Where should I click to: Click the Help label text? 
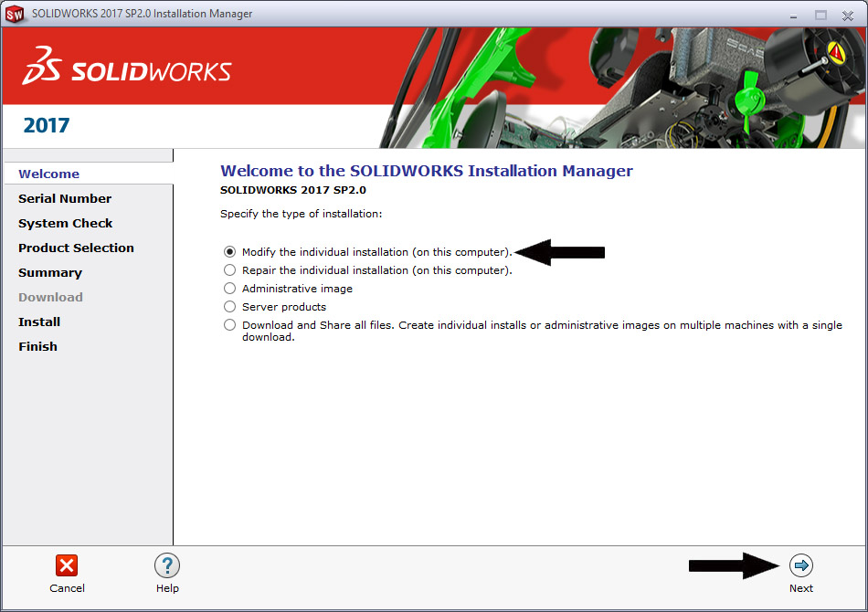(167, 588)
